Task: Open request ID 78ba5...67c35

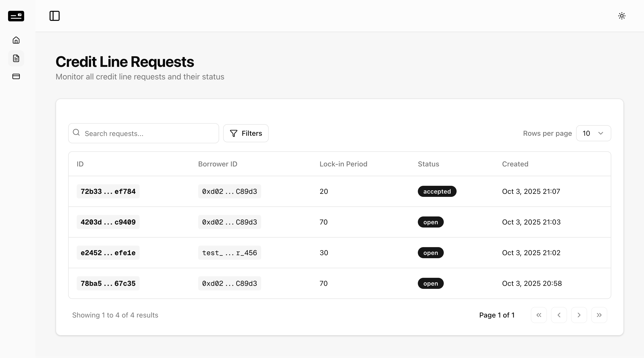Action: coord(108,283)
